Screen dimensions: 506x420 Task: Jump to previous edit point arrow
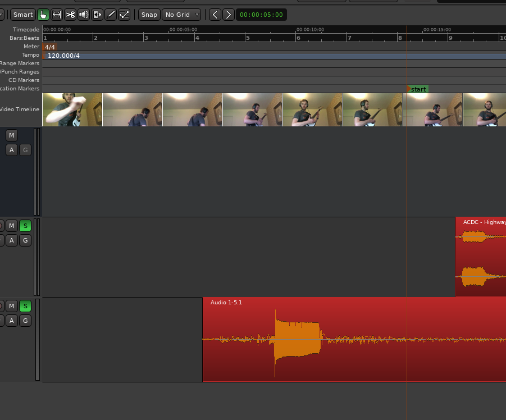point(215,15)
